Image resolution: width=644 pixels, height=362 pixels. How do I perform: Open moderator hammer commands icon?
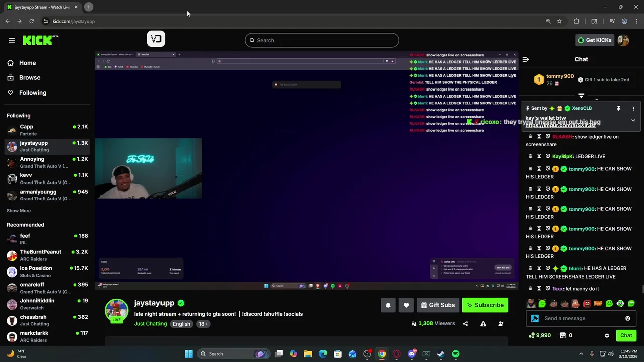pyautogui.click(x=535, y=318)
